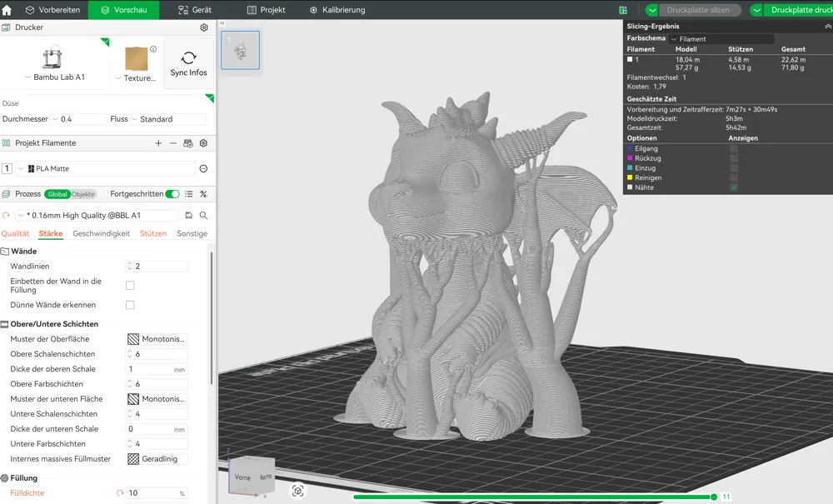Open the Kalibrierung tab
833x504 pixels.
337,9
